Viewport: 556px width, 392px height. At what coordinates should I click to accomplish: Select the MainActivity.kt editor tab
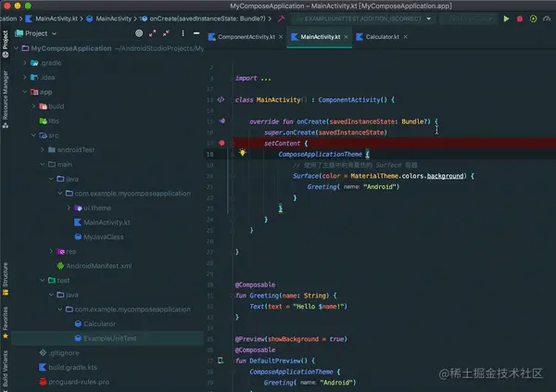(x=320, y=37)
